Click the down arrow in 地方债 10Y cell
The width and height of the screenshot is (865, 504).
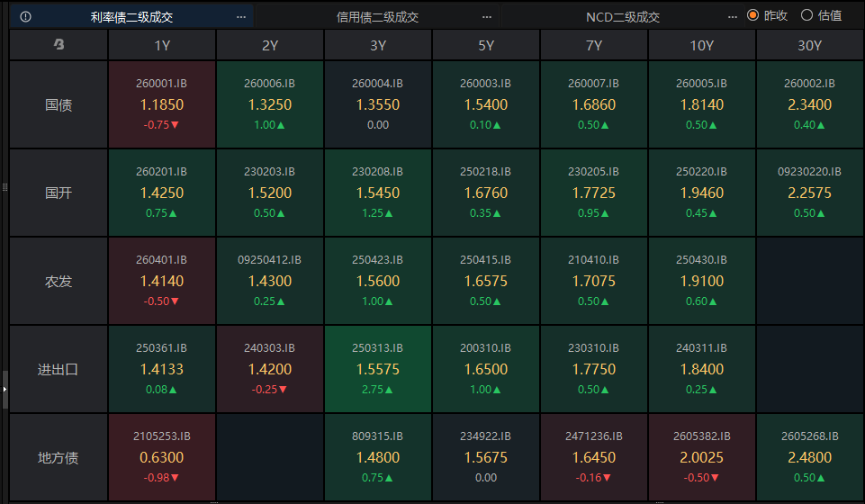[716, 478]
